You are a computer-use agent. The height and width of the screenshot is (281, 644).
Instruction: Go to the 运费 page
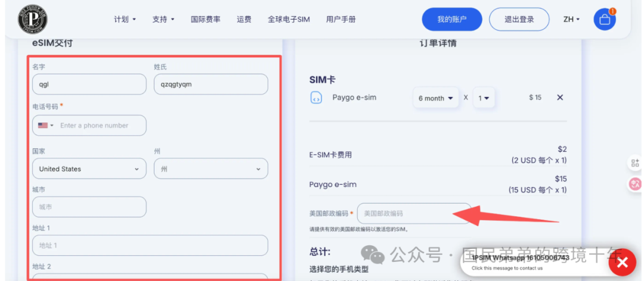coord(244,19)
